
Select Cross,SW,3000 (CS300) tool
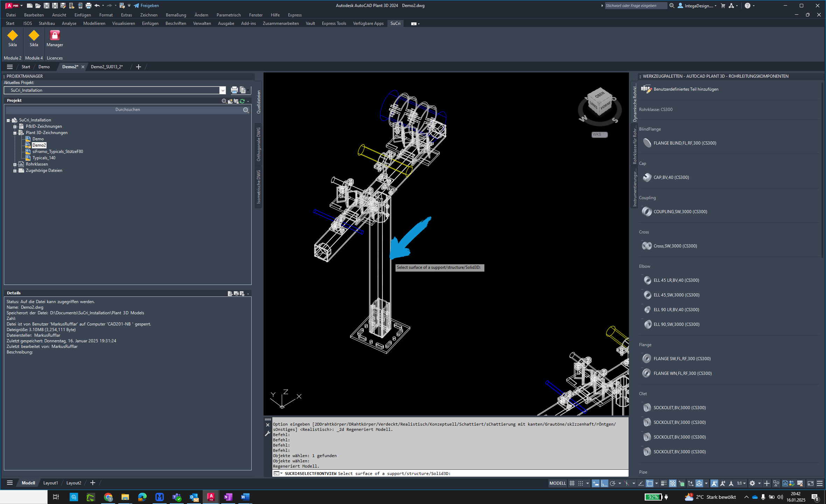(x=670, y=246)
